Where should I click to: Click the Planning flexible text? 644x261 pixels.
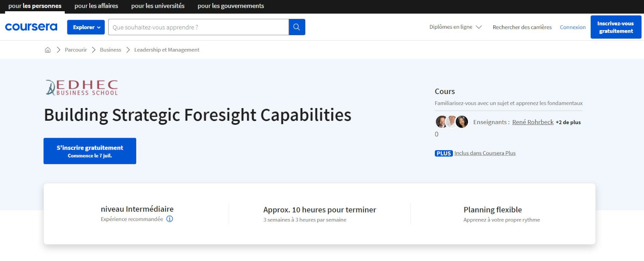point(493,210)
